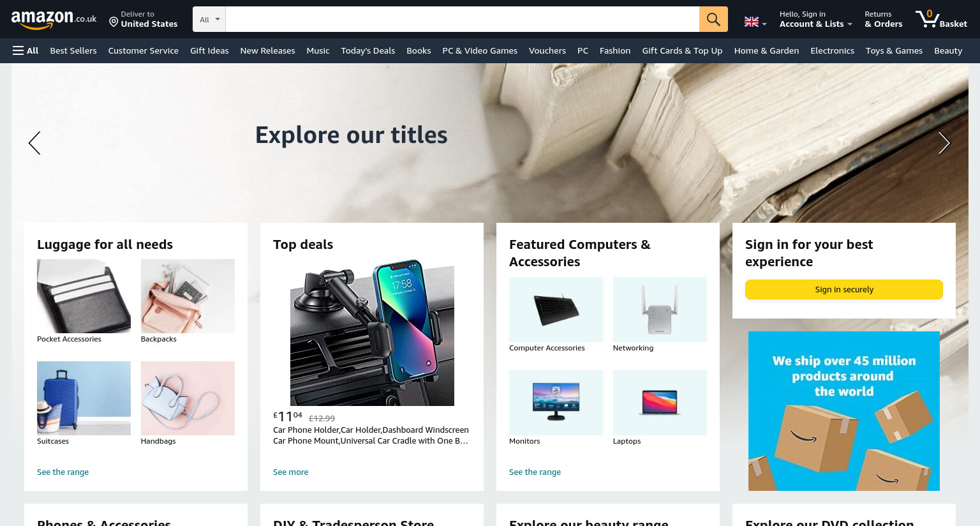Open Today's Deals in navigation bar

tap(368, 50)
